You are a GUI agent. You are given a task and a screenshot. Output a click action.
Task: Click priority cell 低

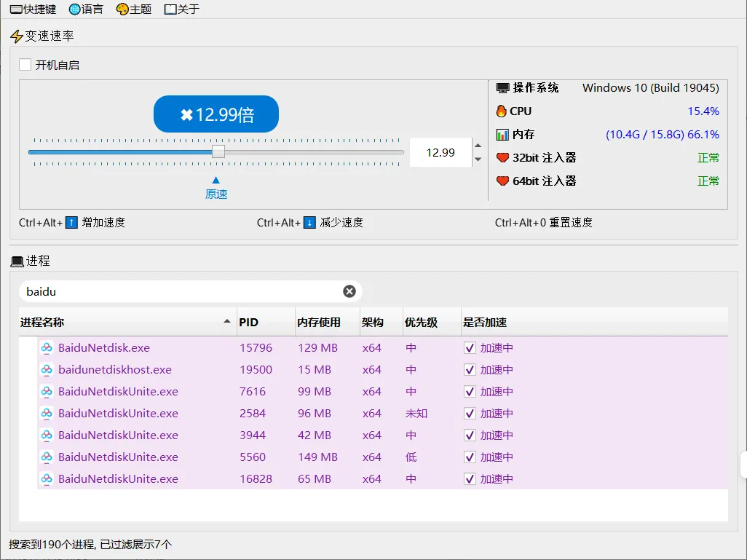pyautogui.click(x=411, y=457)
